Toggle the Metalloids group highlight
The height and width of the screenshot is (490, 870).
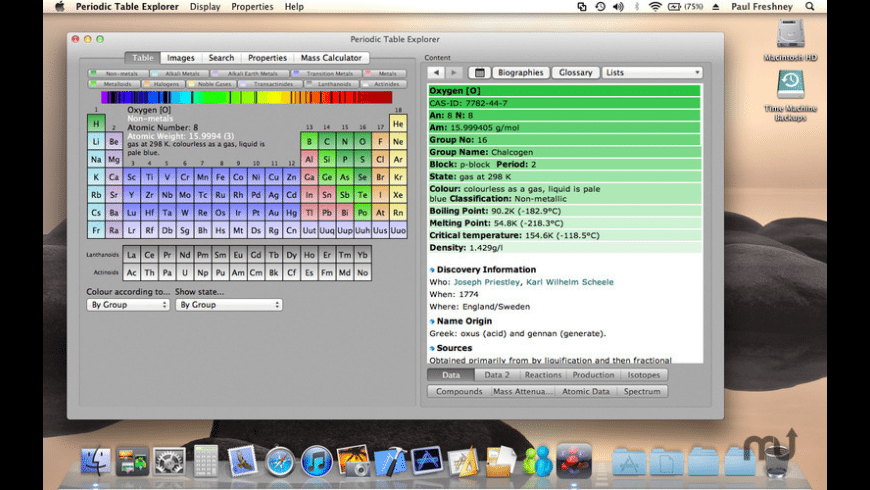click(x=114, y=84)
